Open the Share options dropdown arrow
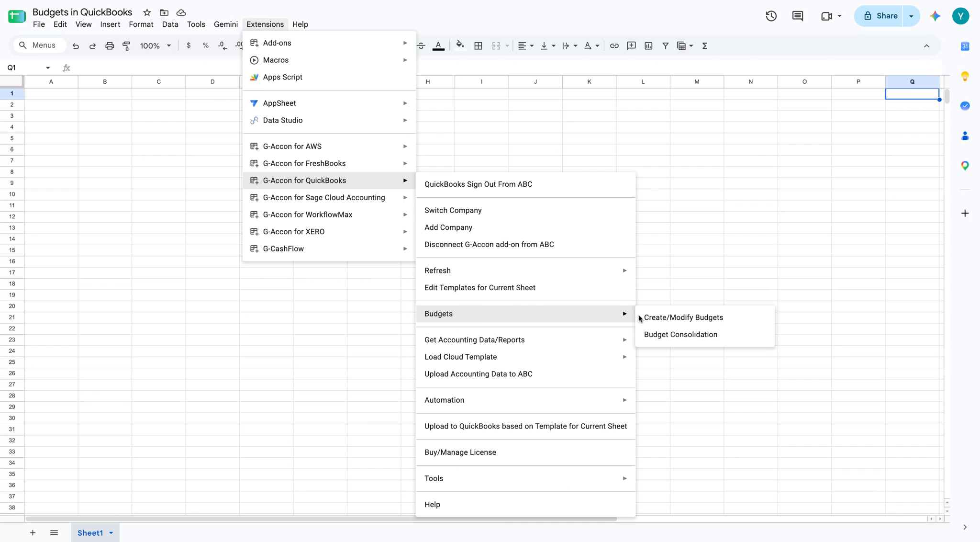This screenshot has height=542, width=980. click(x=911, y=16)
